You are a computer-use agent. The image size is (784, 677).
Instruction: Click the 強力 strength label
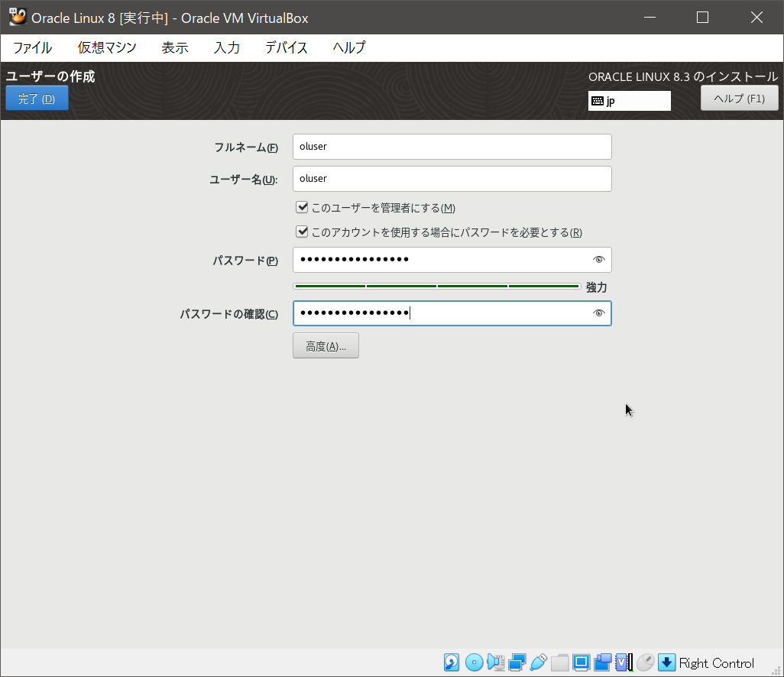pos(597,287)
